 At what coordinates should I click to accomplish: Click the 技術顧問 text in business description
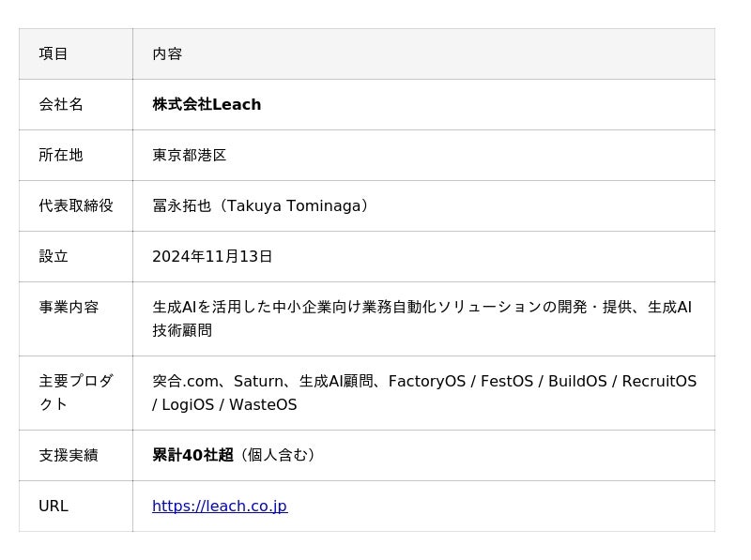(182, 331)
